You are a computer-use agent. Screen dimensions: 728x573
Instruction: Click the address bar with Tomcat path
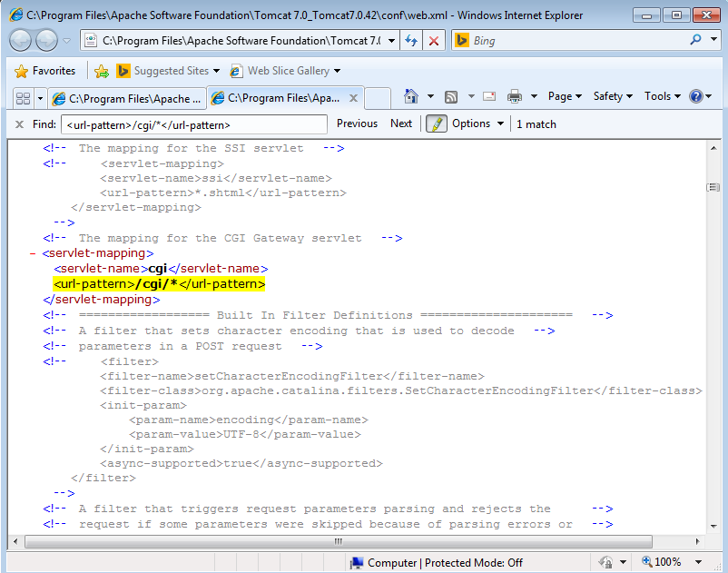pos(241,41)
